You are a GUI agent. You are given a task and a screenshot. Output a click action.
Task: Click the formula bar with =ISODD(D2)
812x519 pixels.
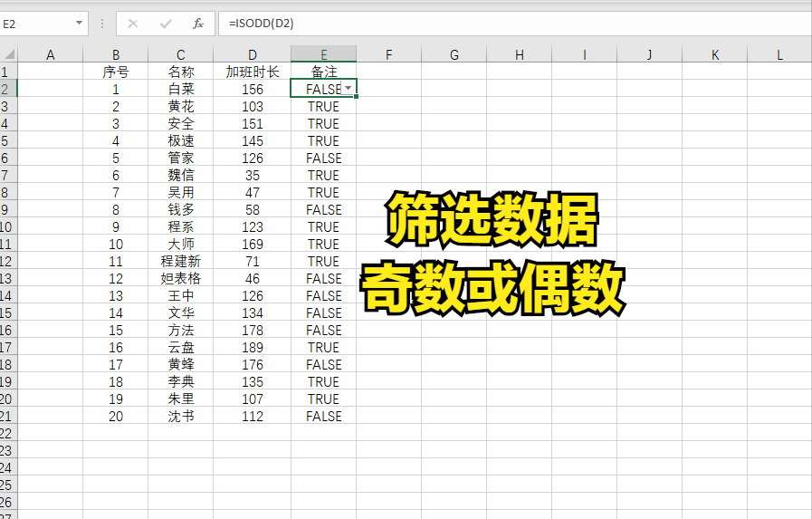515,24
